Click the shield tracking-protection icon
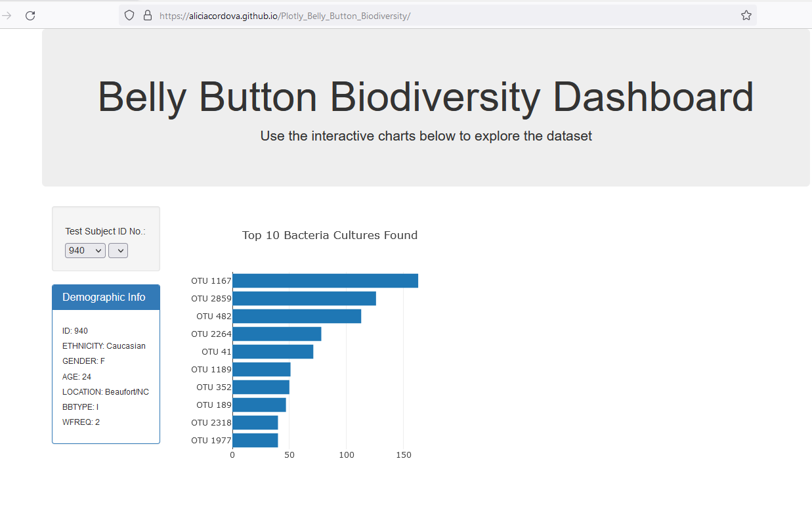The width and height of the screenshot is (812, 530). point(129,14)
